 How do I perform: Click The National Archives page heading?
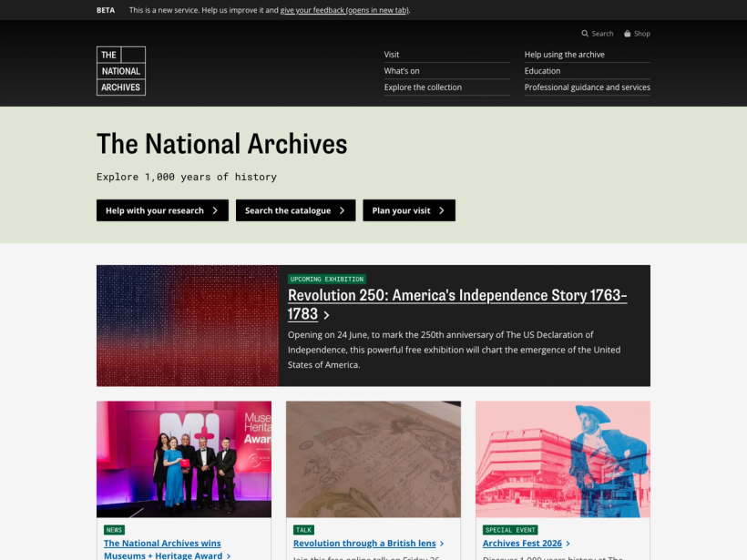click(x=222, y=144)
